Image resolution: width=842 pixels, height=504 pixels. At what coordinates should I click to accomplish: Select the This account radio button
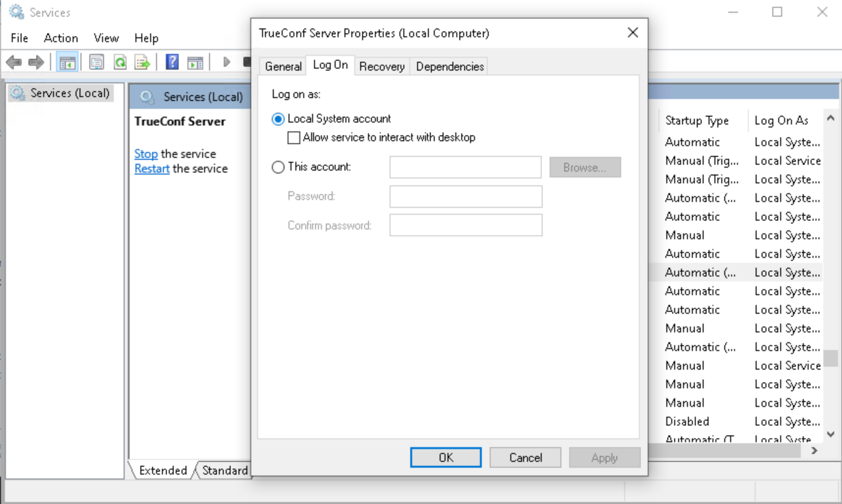click(x=278, y=167)
